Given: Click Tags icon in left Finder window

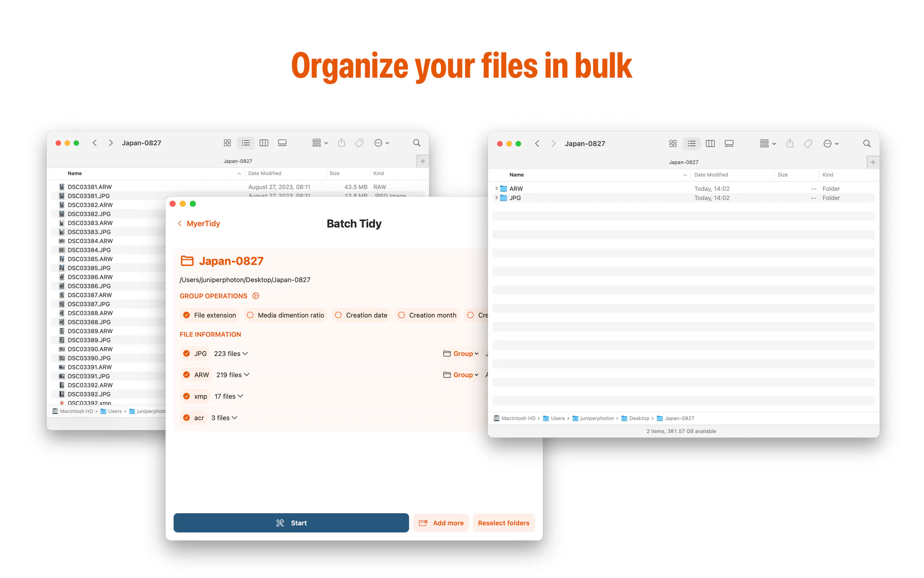Looking at the screenshot, I should pos(359,143).
